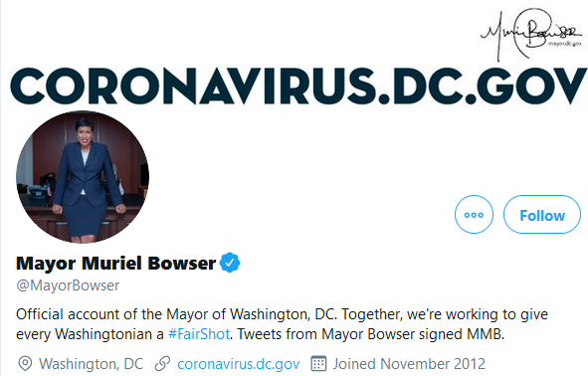This screenshot has height=376, width=588.
Task: Click the calendar joined-date icon
Action: pyautogui.click(x=318, y=363)
